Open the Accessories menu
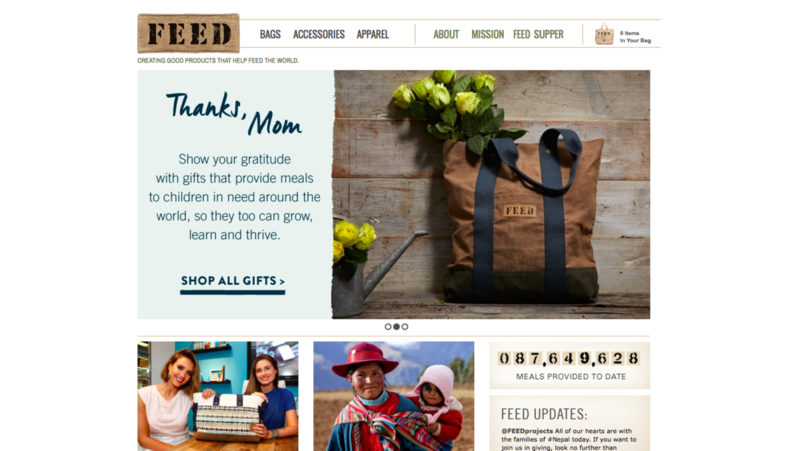 tap(319, 34)
